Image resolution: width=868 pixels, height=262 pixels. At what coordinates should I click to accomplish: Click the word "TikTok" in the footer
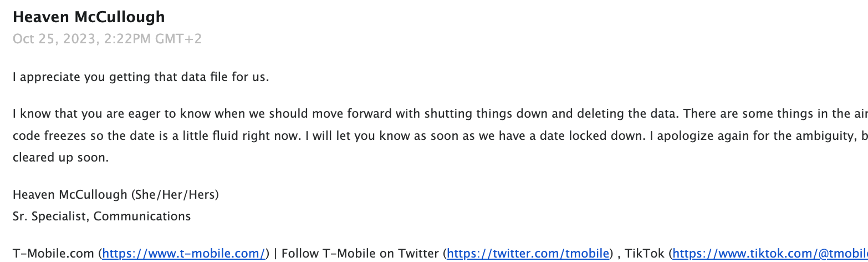(x=645, y=254)
